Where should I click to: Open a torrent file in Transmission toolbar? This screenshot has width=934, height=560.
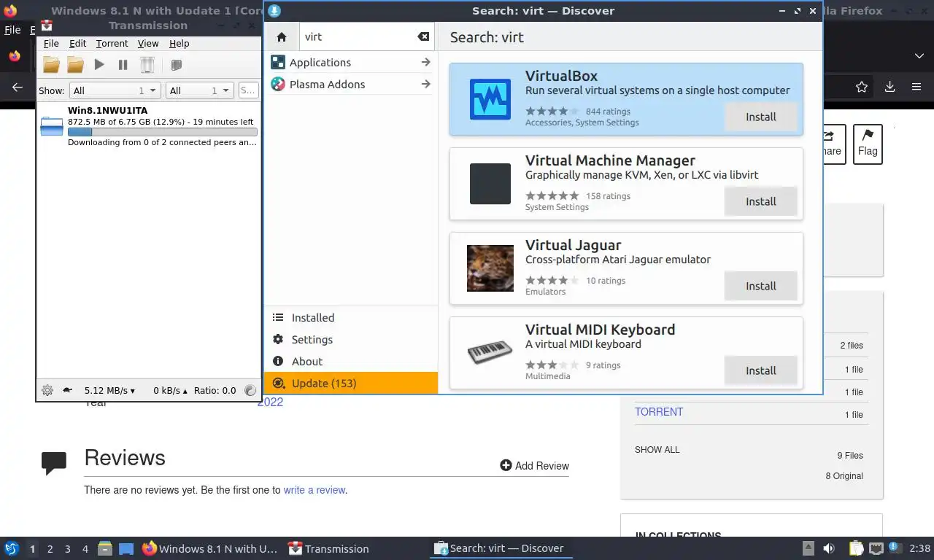51,65
